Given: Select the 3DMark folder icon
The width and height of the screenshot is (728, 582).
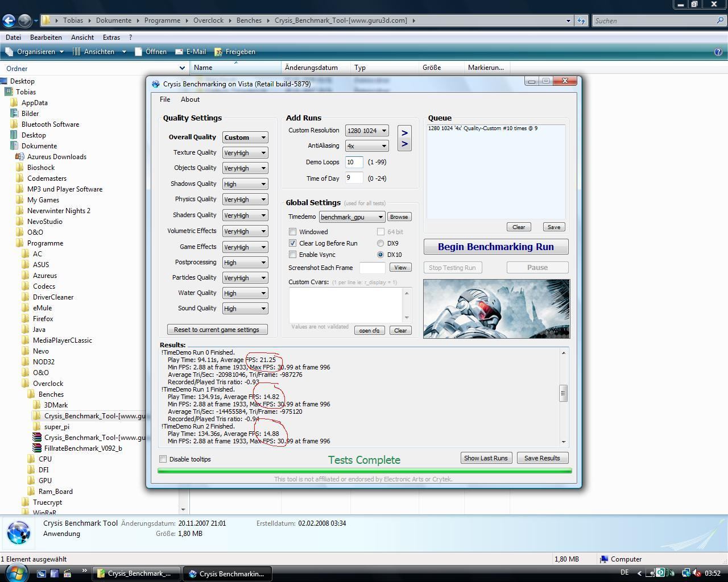Looking at the screenshot, I should (37, 405).
